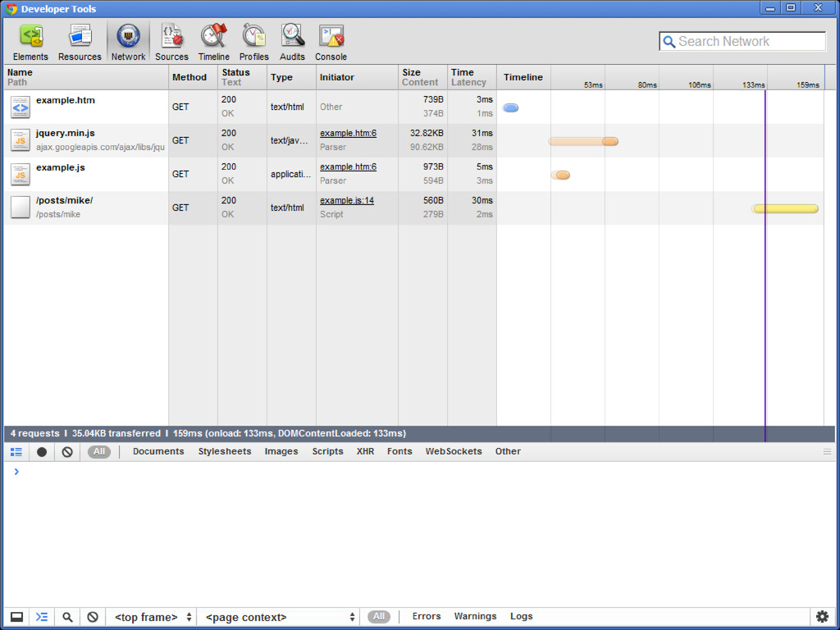Select the jquery.min.js request name
The width and height of the screenshot is (840, 630).
(66, 134)
